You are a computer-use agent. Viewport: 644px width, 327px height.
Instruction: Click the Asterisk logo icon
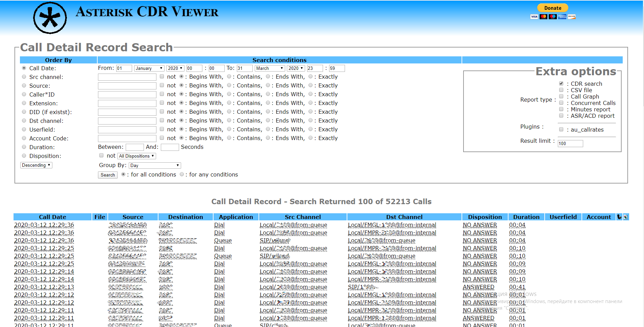[50, 18]
